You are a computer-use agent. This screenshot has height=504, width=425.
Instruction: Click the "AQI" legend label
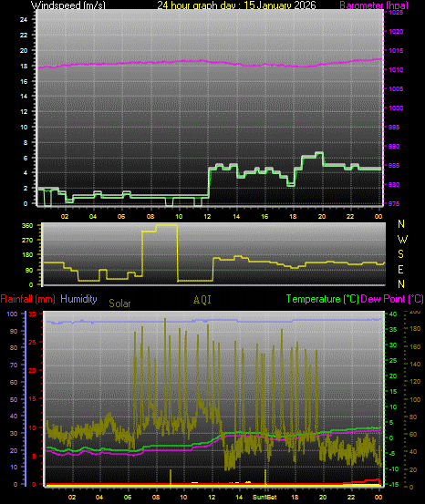tap(202, 300)
